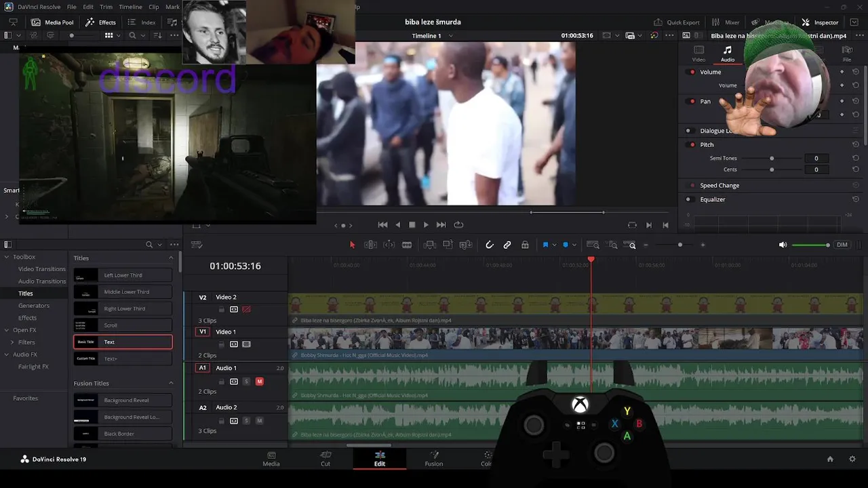
Task: Adjust the green monitor volume slider
Action: click(810, 245)
